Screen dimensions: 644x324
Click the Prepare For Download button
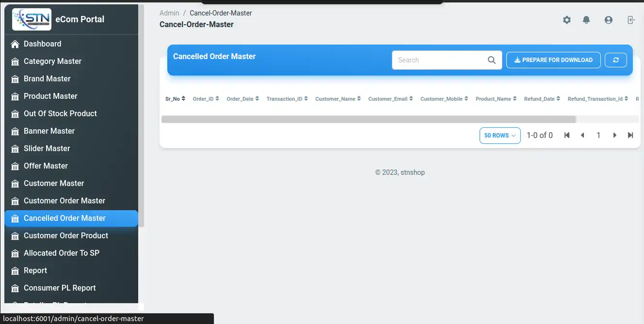click(x=553, y=60)
